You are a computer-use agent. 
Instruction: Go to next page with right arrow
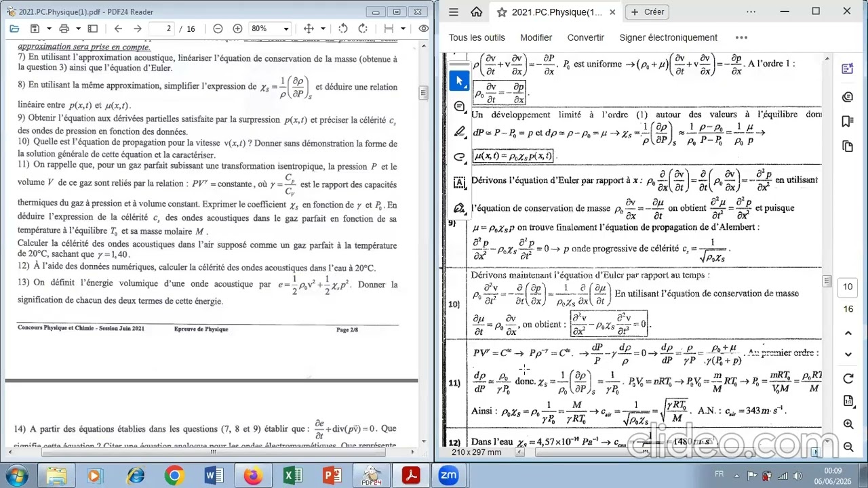pos(137,28)
